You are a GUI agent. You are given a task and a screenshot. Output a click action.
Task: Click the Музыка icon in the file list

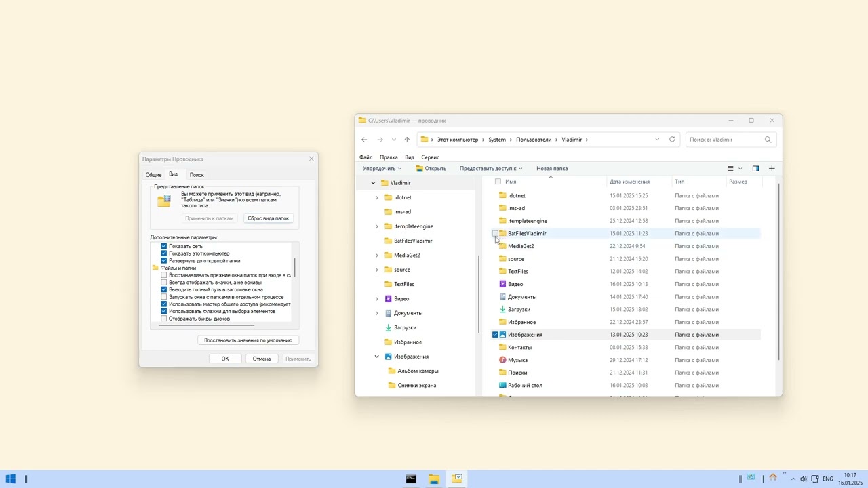[x=502, y=360]
